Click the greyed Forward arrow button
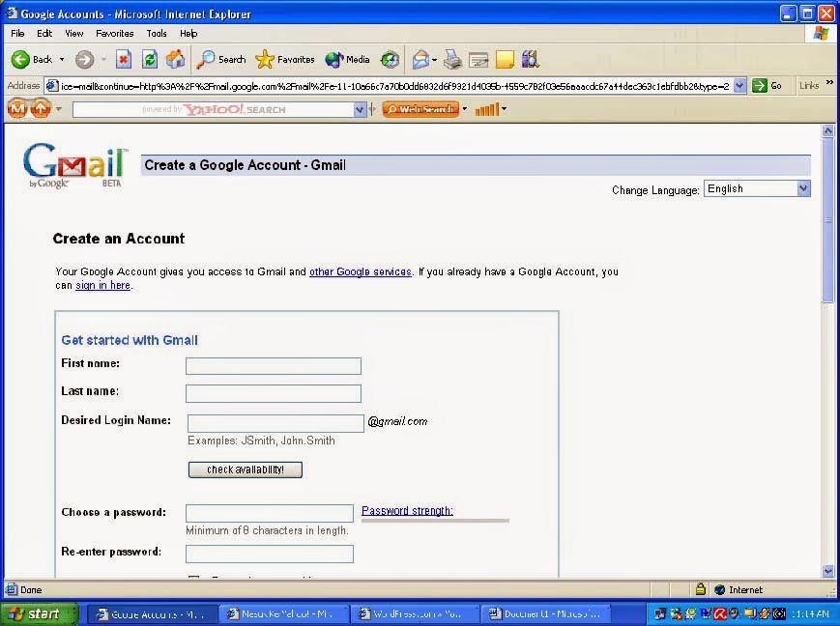Viewport: 840px width, 626px height. click(84, 60)
